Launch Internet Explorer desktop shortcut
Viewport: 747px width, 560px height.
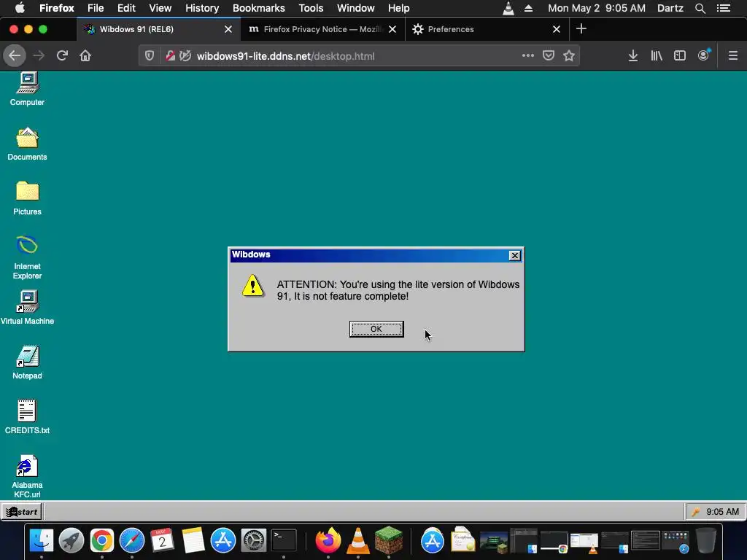[27, 257]
